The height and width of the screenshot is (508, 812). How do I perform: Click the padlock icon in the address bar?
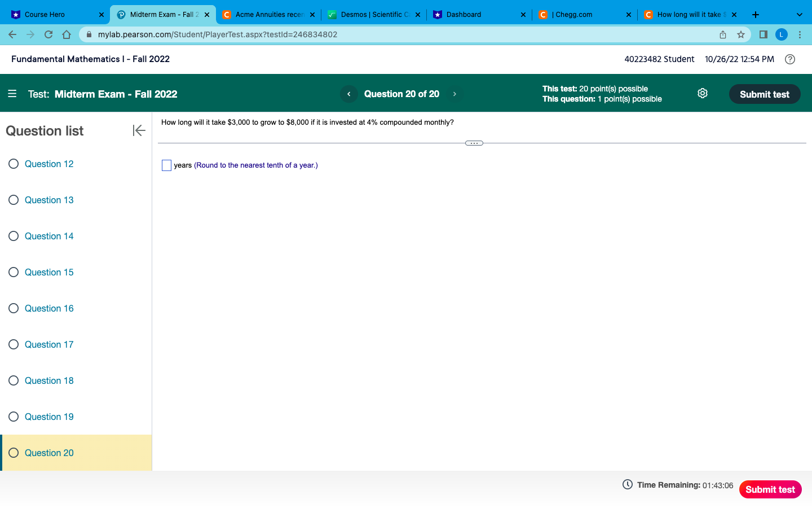point(89,34)
